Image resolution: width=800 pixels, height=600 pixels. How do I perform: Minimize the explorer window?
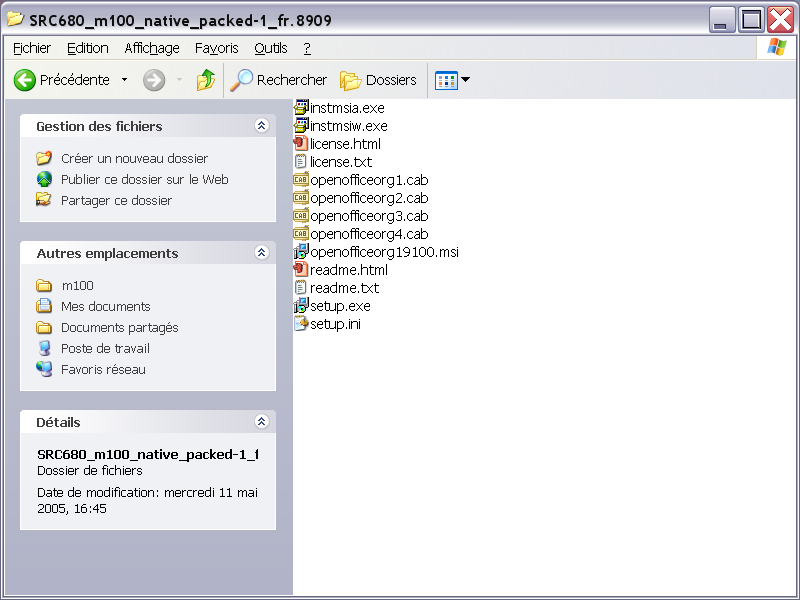(721, 20)
